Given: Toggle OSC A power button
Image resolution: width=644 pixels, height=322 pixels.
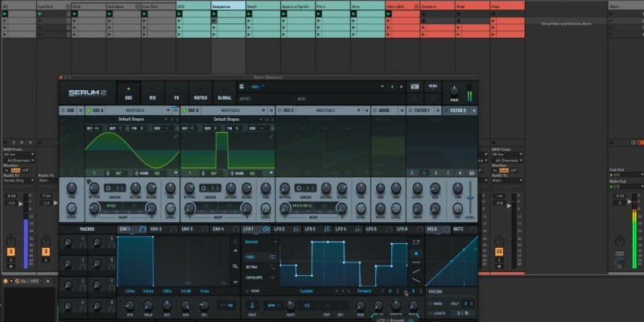Looking at the screenshot, I should (x=89, y=110).
